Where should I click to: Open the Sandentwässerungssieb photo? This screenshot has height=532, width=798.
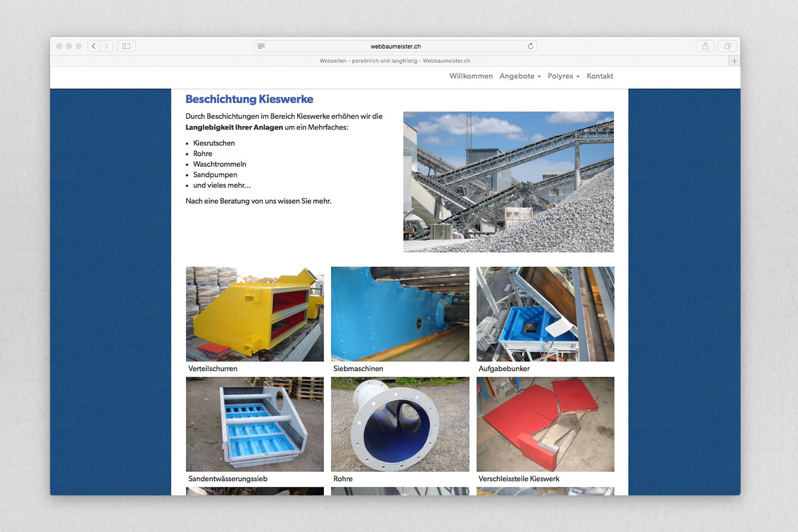[255, 424]
